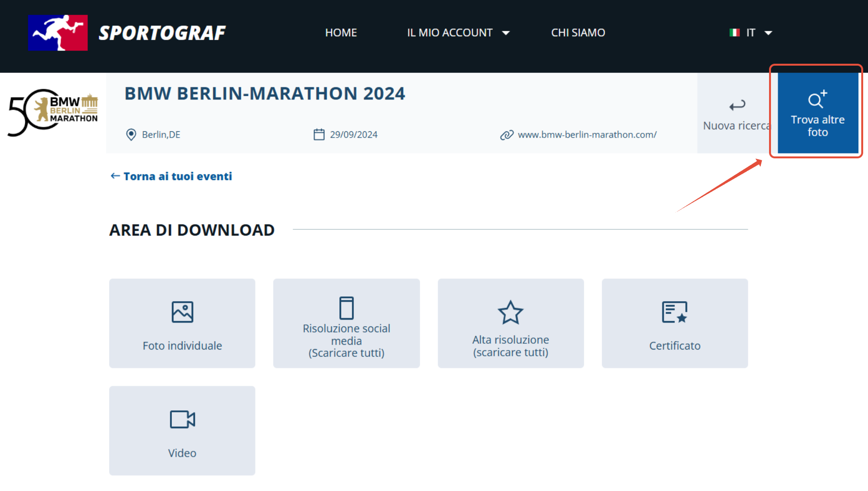Click the Italian flag language selector

(x=735, y=33)
